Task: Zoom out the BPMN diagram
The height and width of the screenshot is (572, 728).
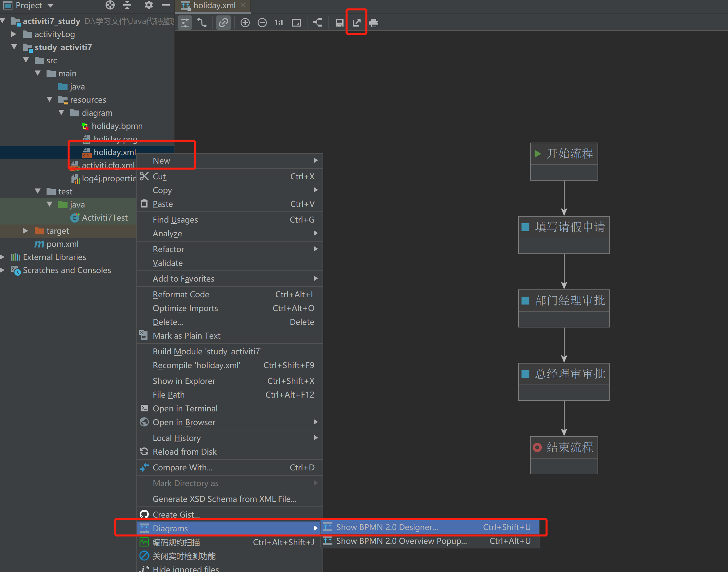Action: pyautogui.click(x=262, y=23)
